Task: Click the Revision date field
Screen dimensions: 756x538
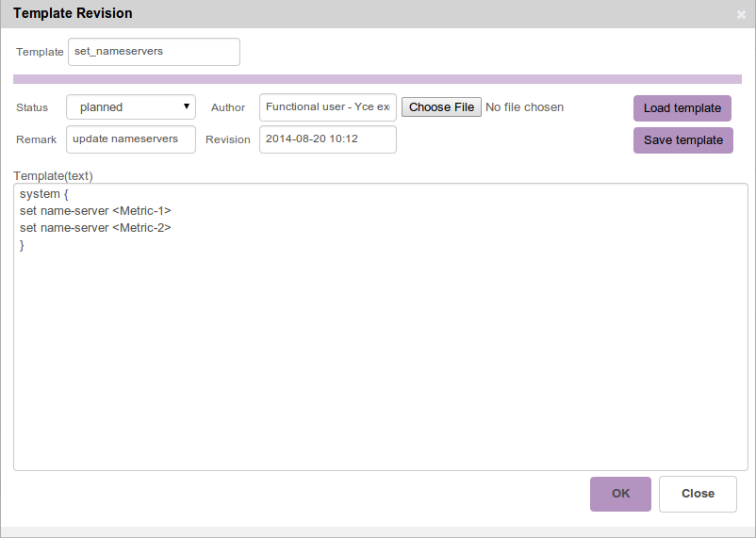Action: point(327,139)
